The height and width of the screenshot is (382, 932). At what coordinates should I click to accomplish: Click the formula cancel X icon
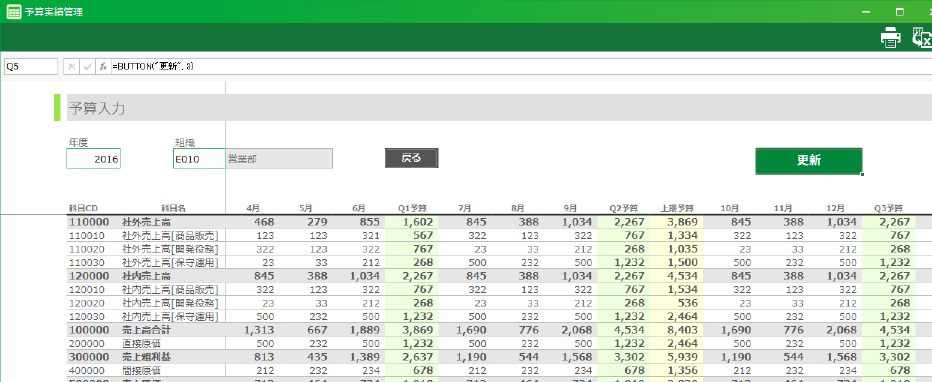(x=71, y=67)
